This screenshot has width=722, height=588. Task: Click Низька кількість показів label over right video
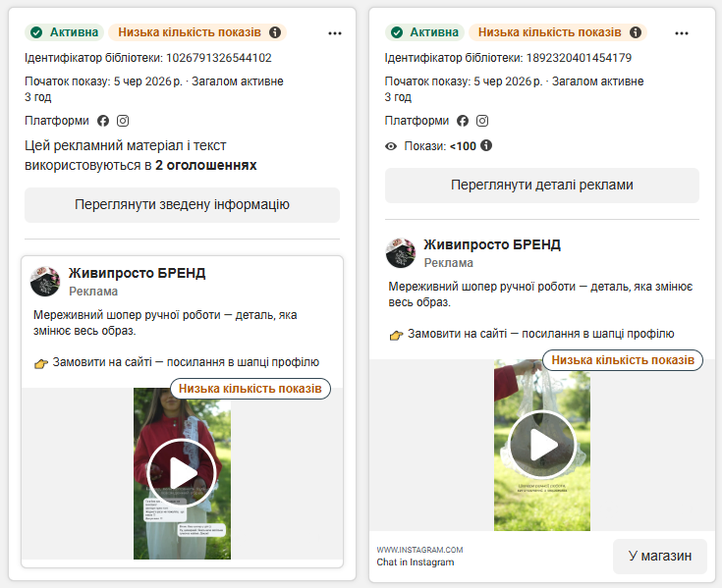pos(623,360)
